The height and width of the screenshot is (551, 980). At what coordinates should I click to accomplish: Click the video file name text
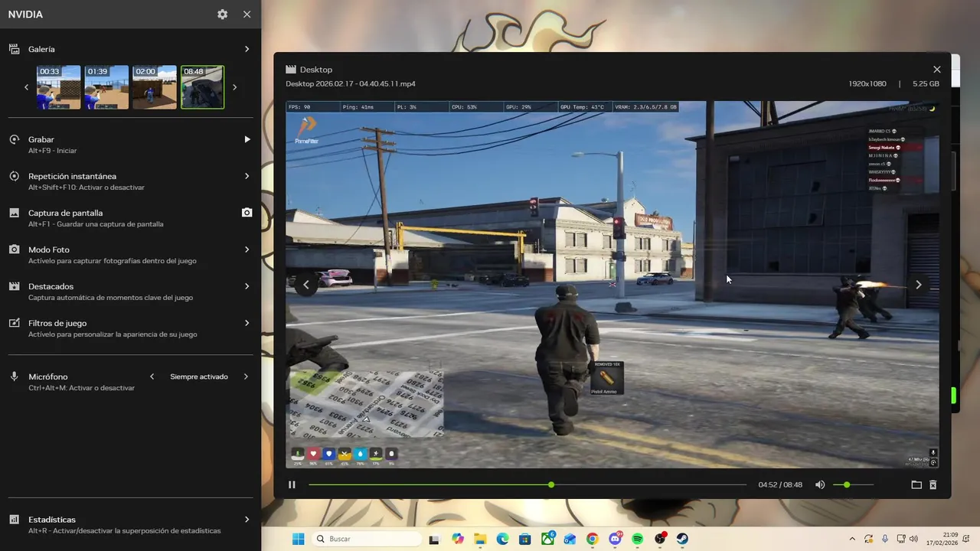tap(351, 83)
